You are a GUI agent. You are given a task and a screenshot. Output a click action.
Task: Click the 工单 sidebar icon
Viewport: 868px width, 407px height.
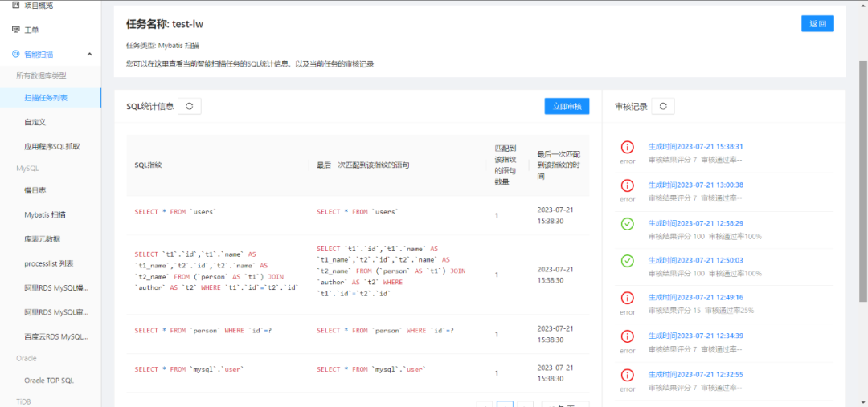15,30
